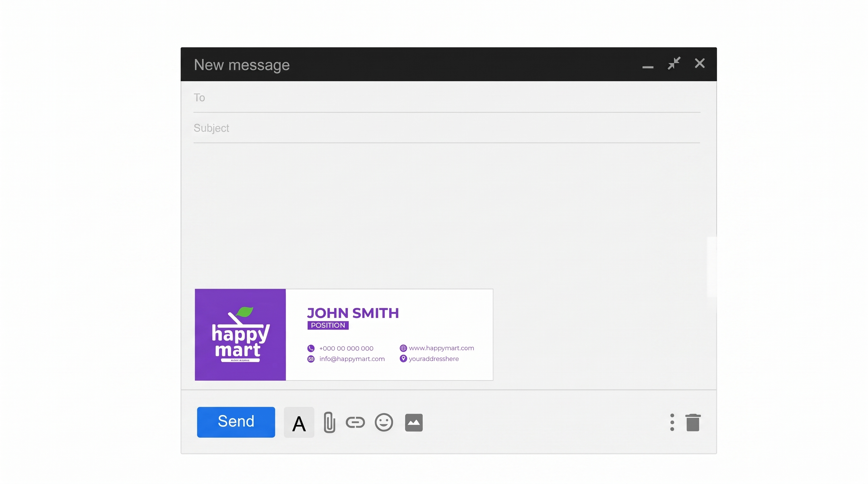Open more options three-dot menu
The image size is (868, 484).
(x=672, y=422)
